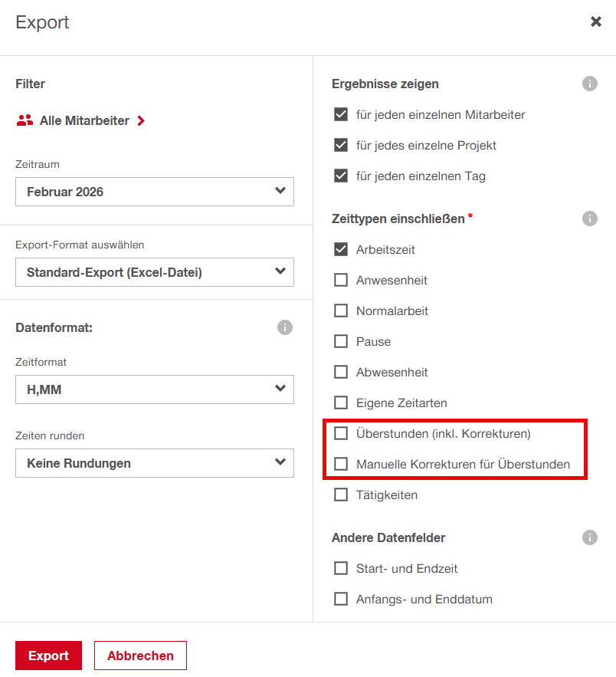Click the red employees group icon
The height and width of the screenshot is (677, 616).
25,120
